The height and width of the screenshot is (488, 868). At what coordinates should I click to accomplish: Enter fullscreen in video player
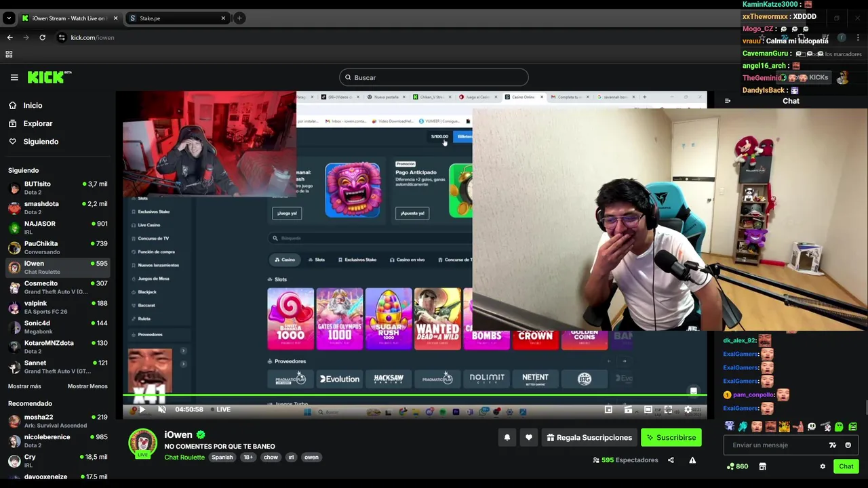[x=668, y=409]
